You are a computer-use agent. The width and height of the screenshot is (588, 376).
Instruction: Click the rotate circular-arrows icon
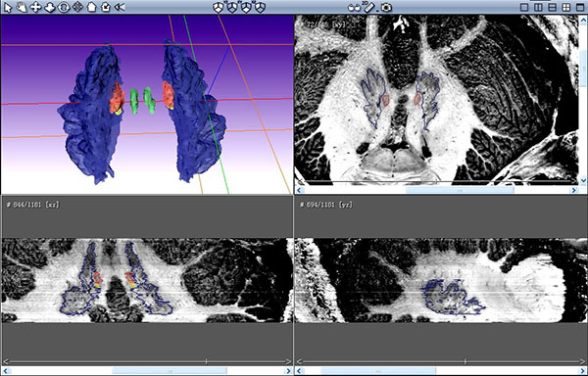pyautogui.click(x=64, y=7)
